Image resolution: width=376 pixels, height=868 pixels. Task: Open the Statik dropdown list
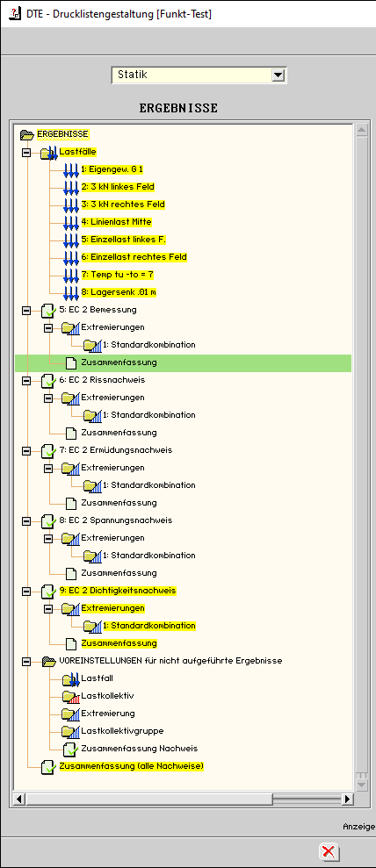[x=278, y=75]
